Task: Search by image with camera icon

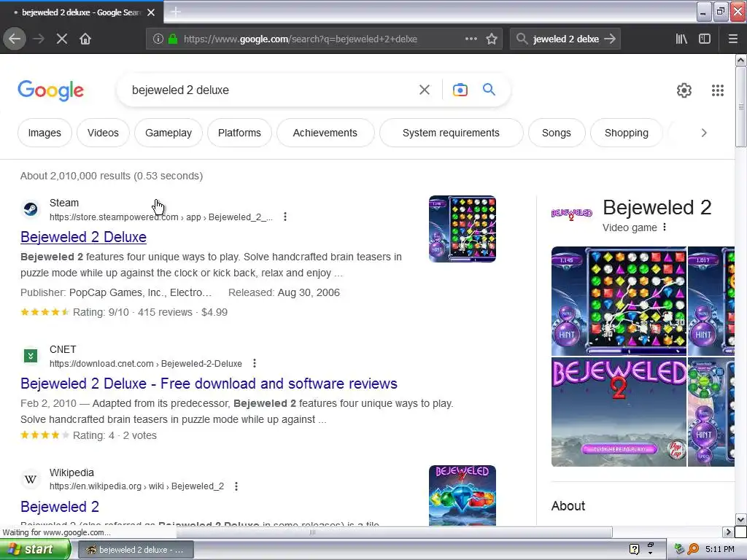Action: [x=460, y=90]
